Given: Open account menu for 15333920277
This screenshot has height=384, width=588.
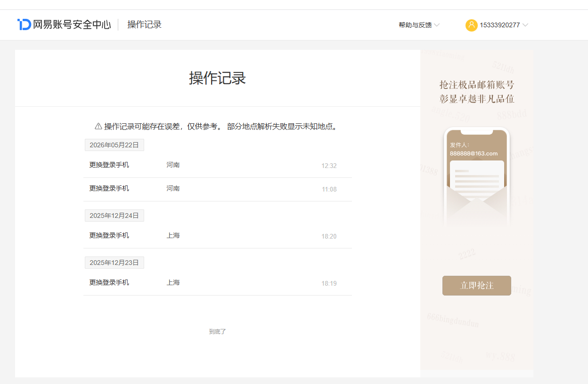Looking at the screenshot, I should coord(497,25).
